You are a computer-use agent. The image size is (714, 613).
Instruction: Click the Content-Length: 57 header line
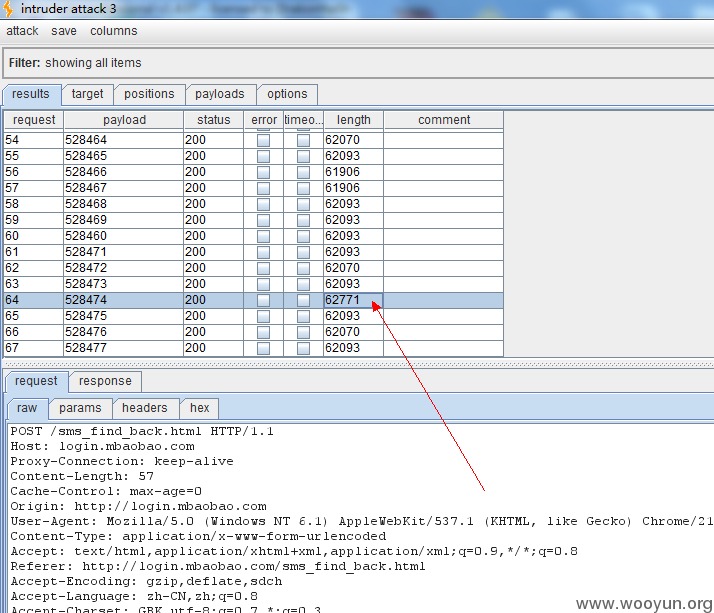[82, 476]
